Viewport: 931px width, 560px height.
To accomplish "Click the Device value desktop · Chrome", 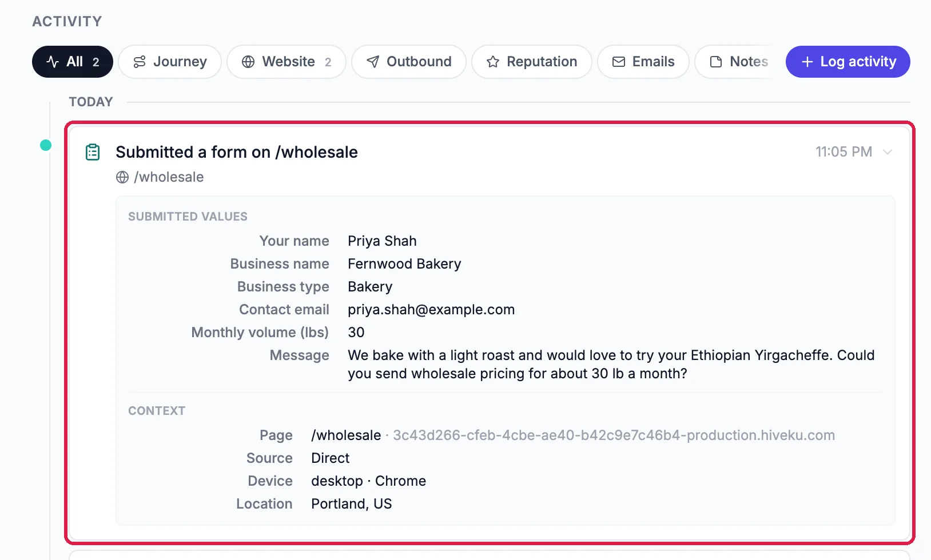I will [368, 481].
